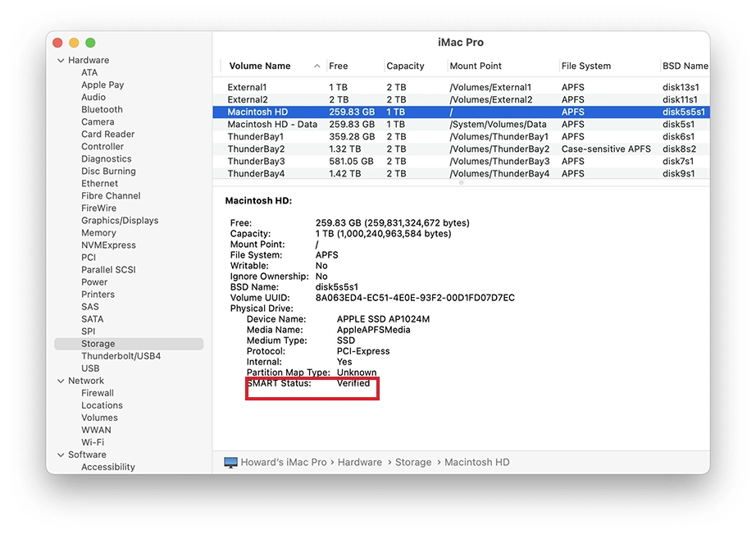Image resolution: width=756 pixels, height=535 pixels.
Task: Select Apple Pay in the sidebar
Action: coord(102,85)
